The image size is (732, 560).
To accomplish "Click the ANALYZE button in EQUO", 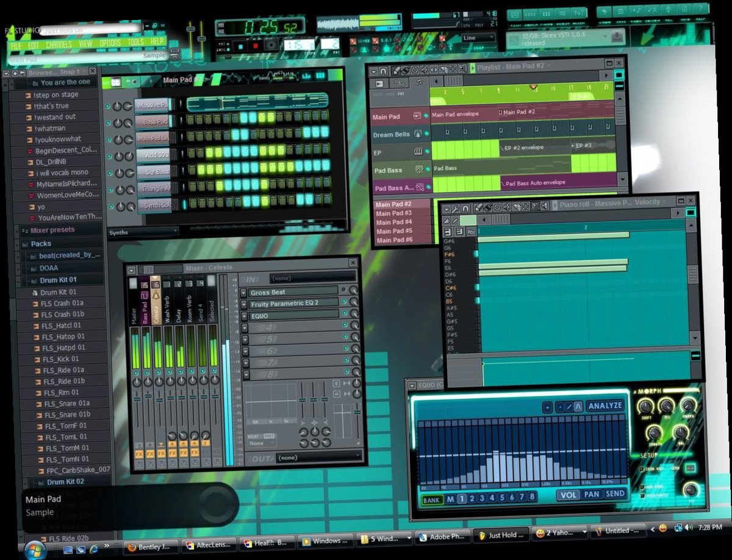I will 605,406.
